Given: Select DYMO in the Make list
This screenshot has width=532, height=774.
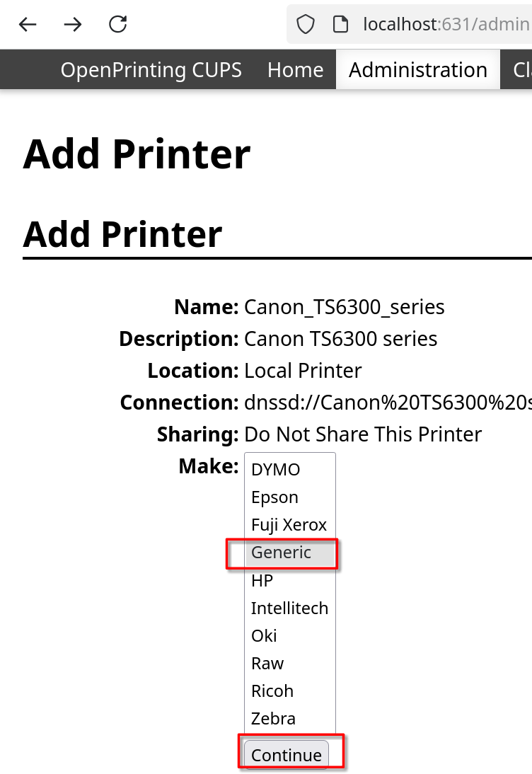Looking at the screenshot, I should coord(276,470).
